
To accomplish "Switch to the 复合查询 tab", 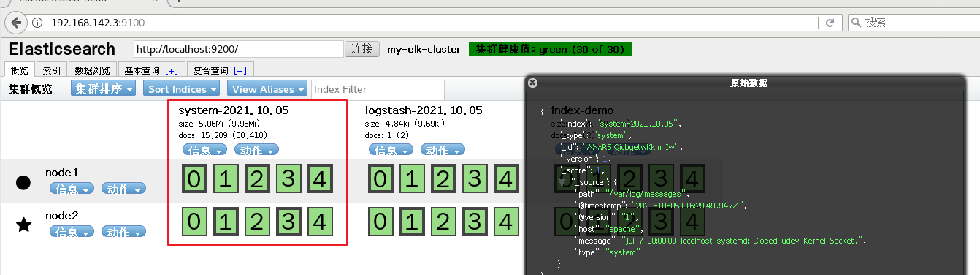I will 220,70.
